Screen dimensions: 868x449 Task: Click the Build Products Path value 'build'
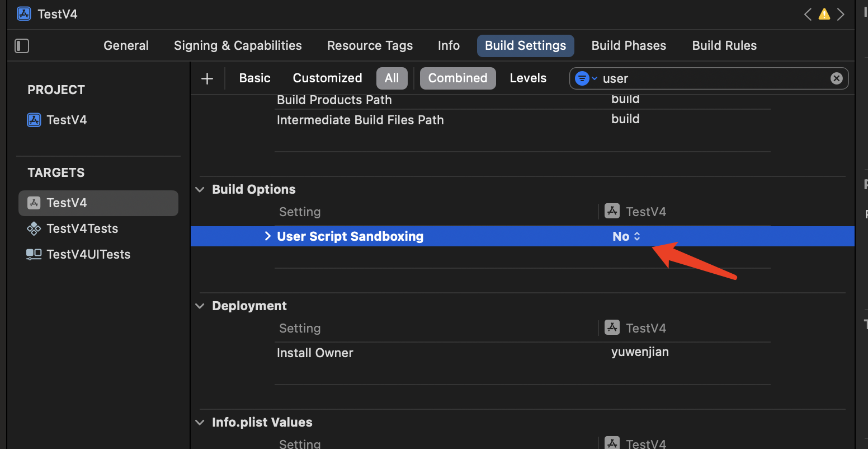625,100
